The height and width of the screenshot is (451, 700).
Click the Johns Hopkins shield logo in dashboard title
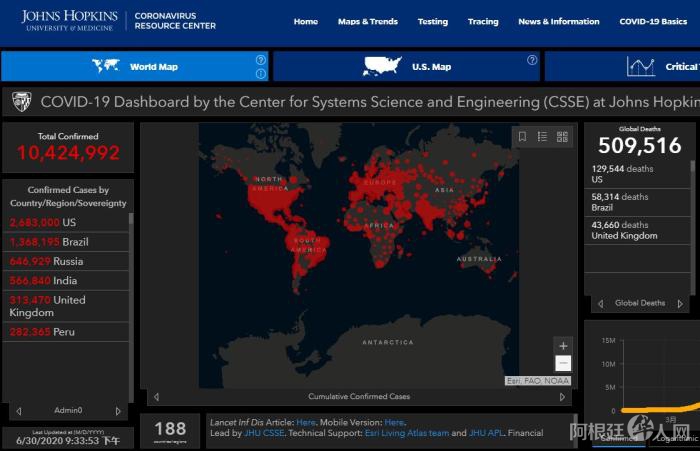tap(21, 102)
